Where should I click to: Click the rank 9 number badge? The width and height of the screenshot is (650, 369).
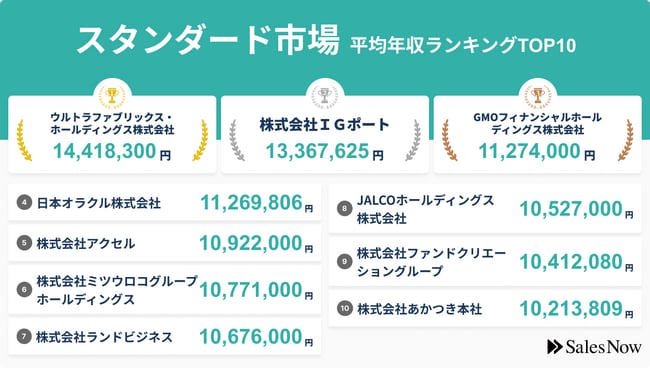tap(344, 262)
